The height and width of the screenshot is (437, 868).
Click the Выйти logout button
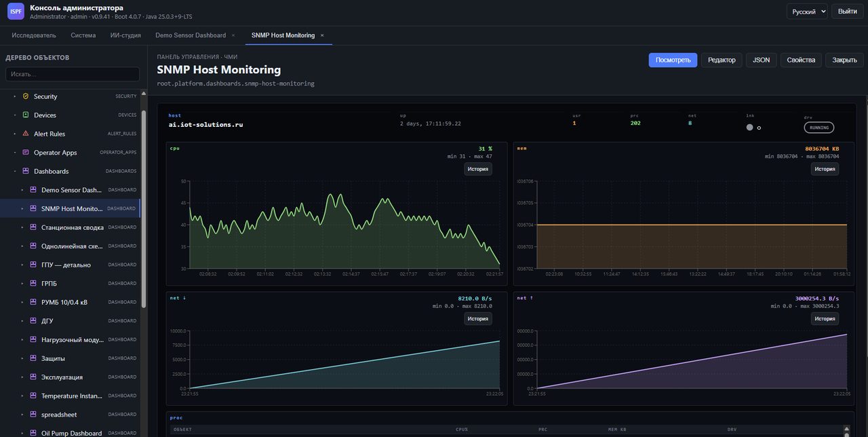click(x=847, y=12)
